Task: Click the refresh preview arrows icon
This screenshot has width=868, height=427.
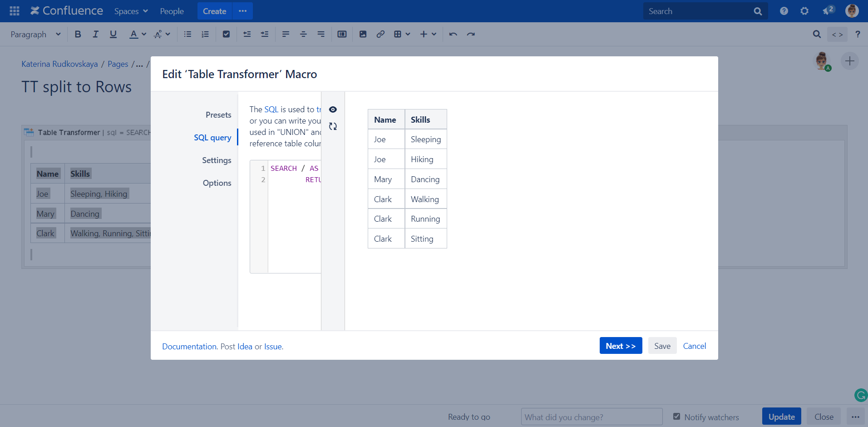Action: pyautogui.click(x=333, y=126)
